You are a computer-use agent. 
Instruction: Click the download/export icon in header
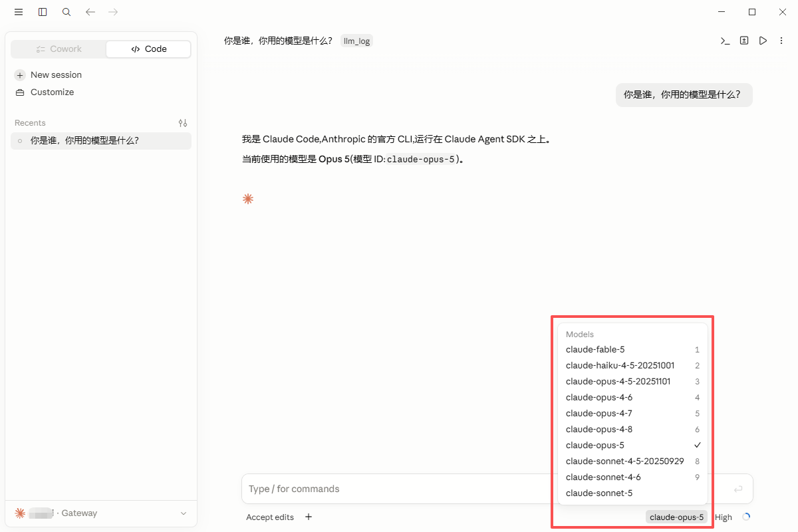(x=744, y=41)
